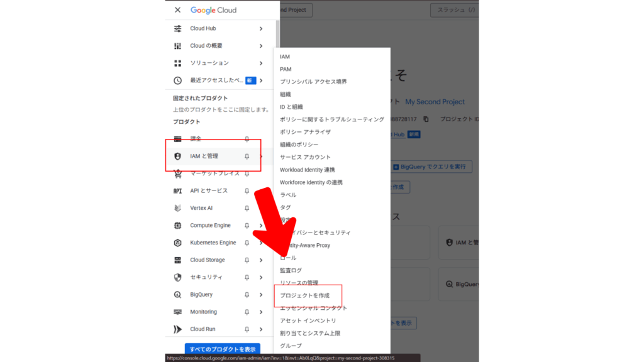Select 組織のポリシー submenu item
Viewport: 644px width, 362px height.
tap(299, 145)
